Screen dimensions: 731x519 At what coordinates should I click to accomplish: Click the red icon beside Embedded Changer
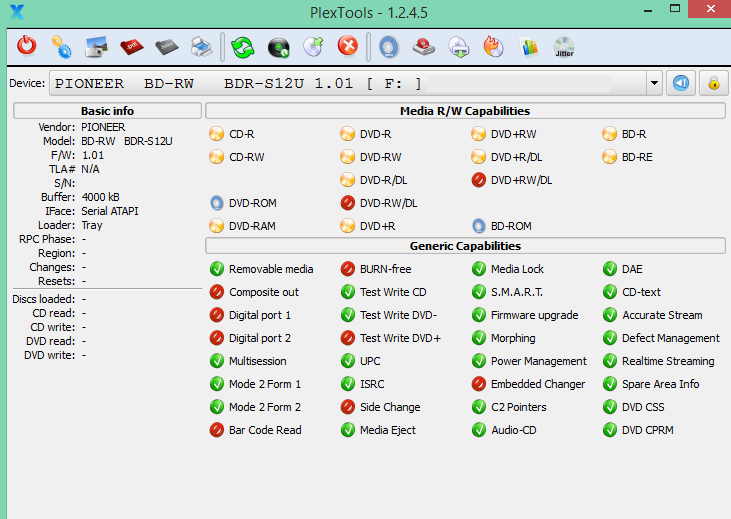point(479,384)
